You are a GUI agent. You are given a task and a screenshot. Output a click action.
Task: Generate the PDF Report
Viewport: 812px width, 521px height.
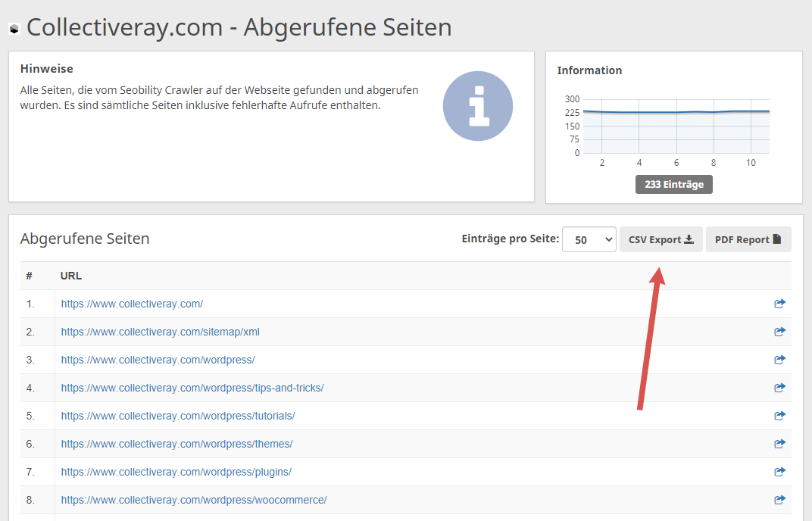[748, 239]
